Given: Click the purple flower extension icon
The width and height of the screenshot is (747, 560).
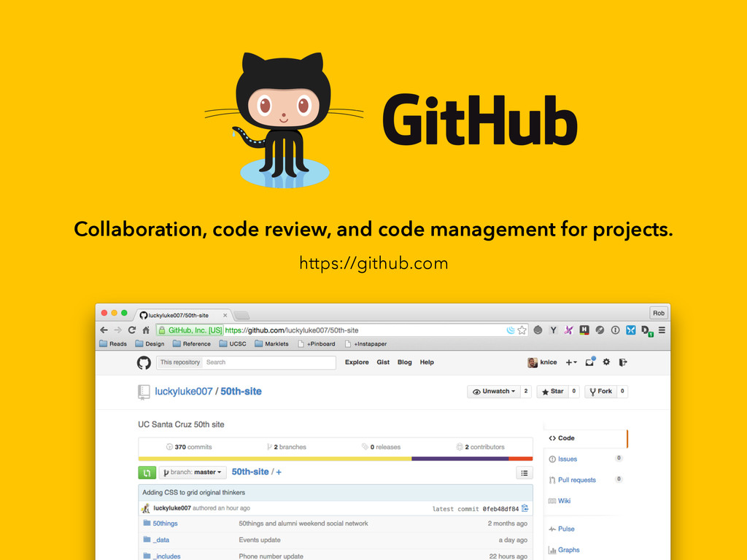Looking at the screenshot, I should [568, 330].
